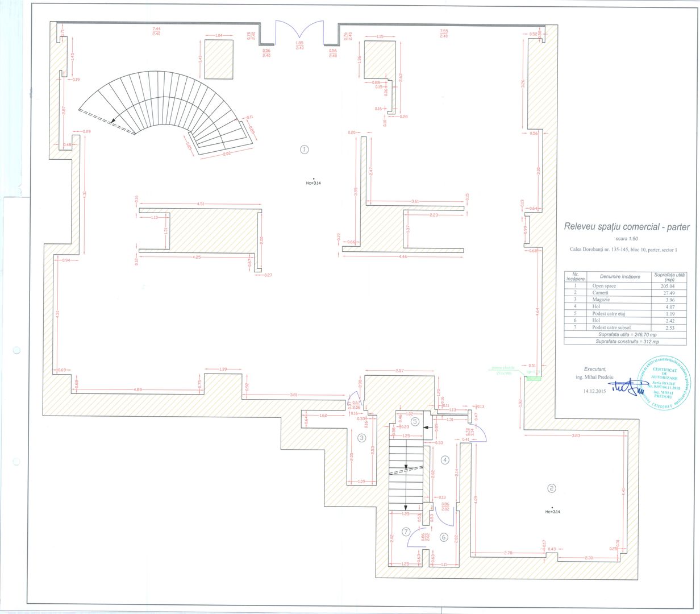Image resolution: width=700 pixels, height=614 pixels.
Task: Select the circled number 7 marker
Action: click(406, 532)
